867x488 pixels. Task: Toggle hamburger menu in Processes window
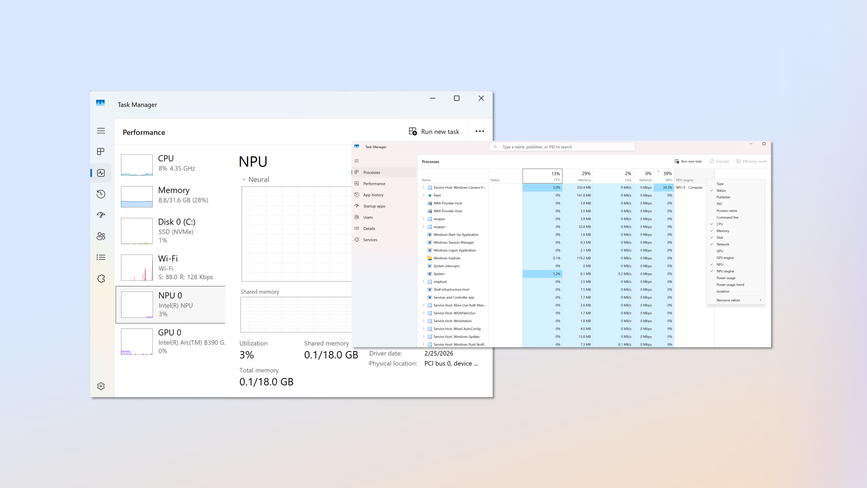click(x=357, y=161)
